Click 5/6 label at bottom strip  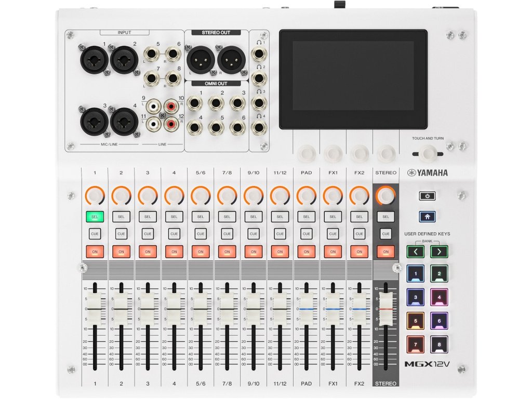(201, 384)
